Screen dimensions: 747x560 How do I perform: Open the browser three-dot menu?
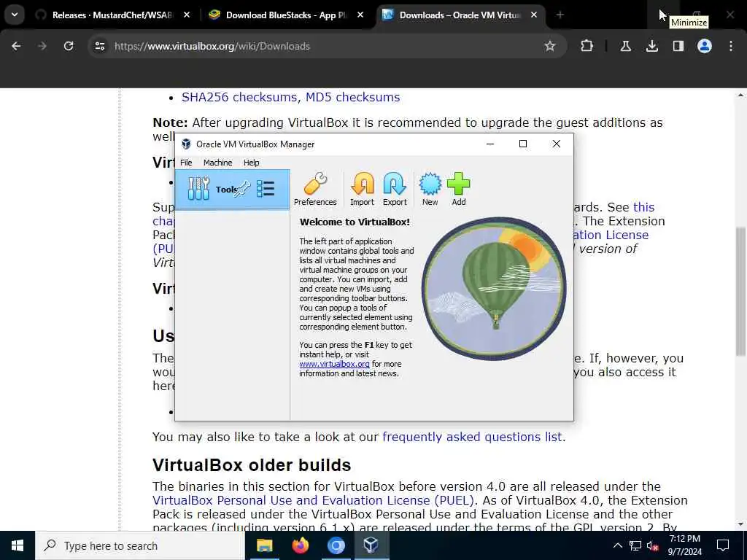point(731,46)
